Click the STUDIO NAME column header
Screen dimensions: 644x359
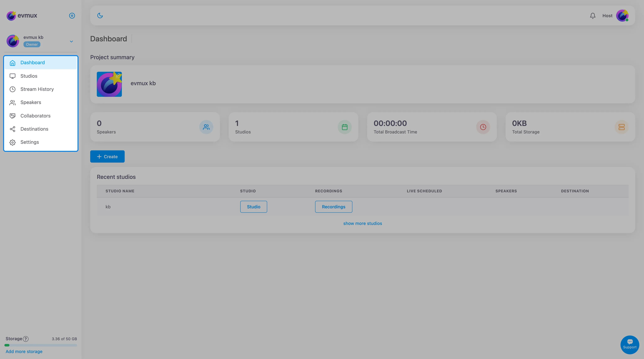120,191
